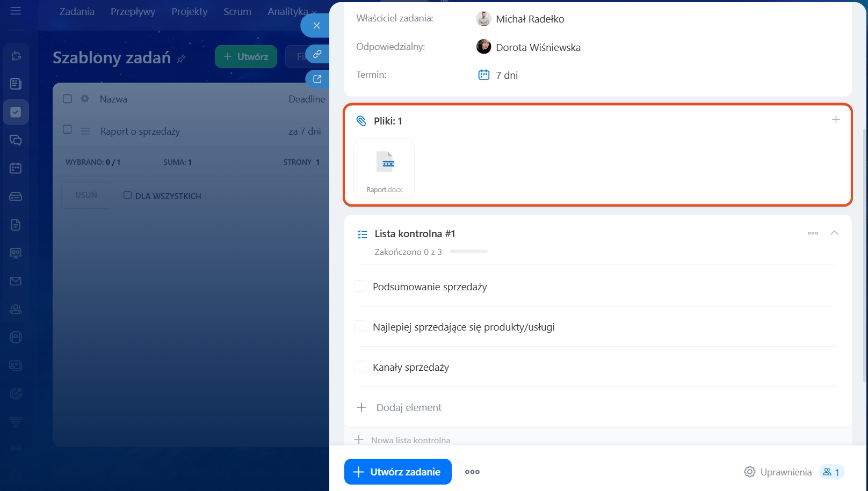Click Dodaj element to add checklist item
This screenshot has height=491, width=868.
click(408, 407)
